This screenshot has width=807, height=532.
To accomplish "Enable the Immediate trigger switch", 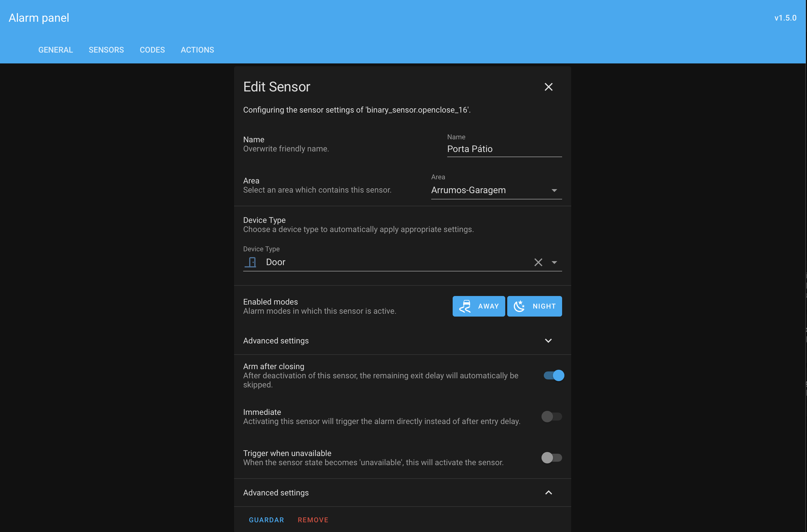I will coord(552,417).
